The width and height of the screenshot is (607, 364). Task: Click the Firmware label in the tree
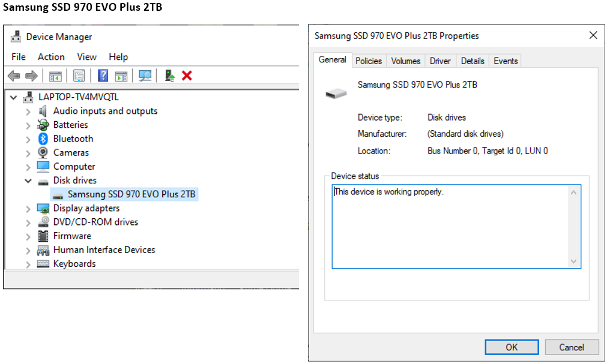(x=72, y=236)
